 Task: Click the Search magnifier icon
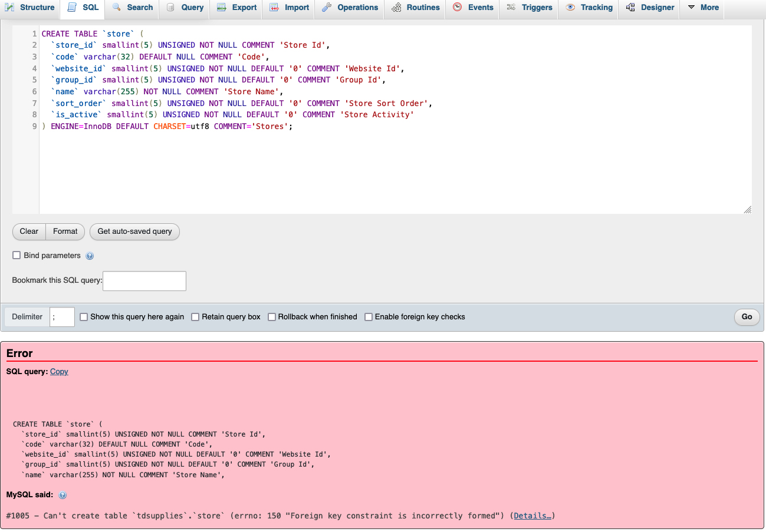point(117,7)
